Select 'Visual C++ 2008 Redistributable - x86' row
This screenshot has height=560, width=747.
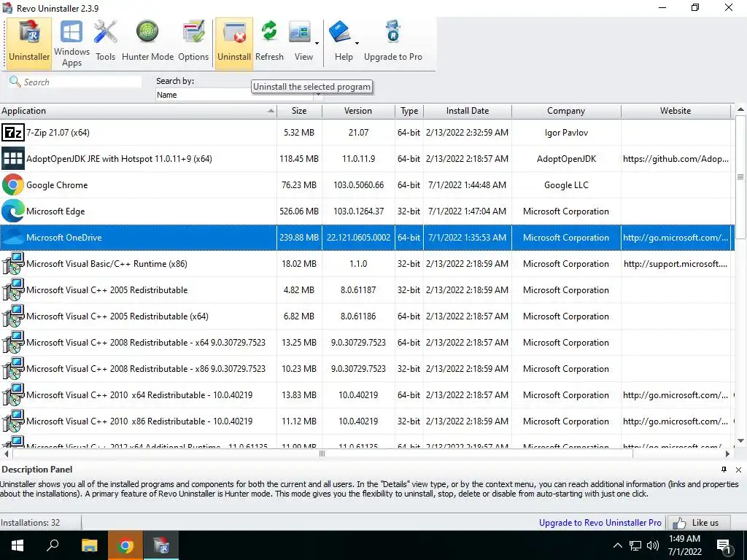point(367,368)
